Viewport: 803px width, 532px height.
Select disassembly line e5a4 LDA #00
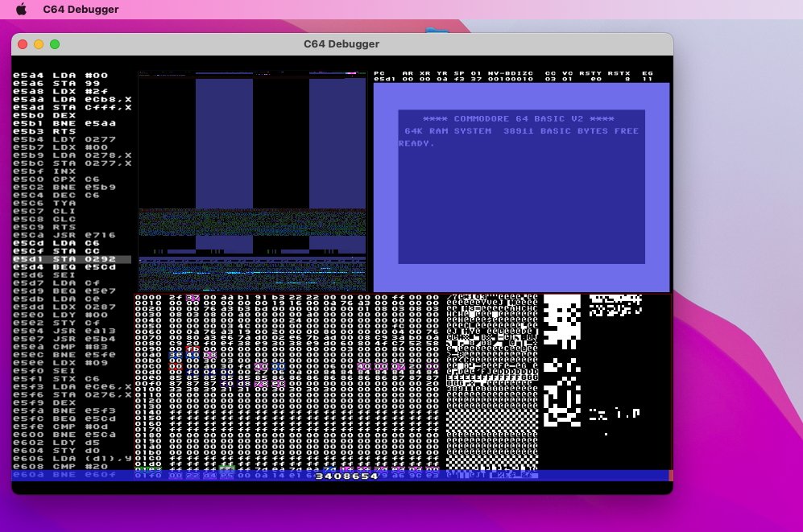click(x=60, y=76)
